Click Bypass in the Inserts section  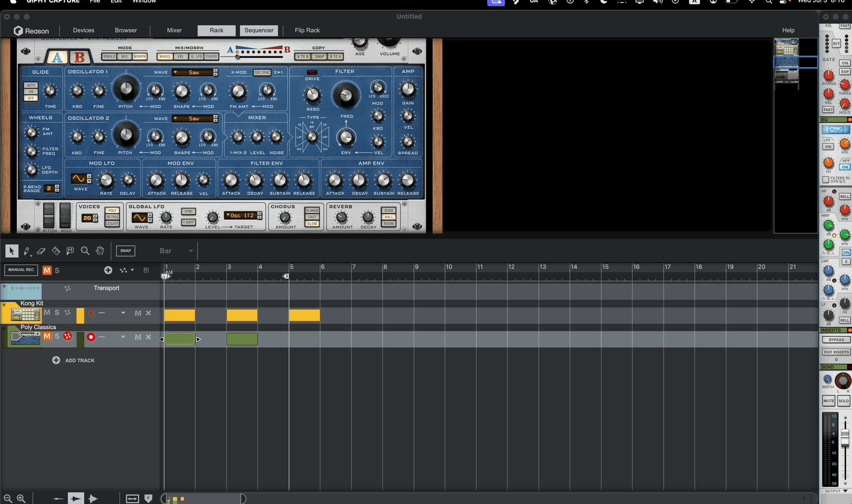836,340
